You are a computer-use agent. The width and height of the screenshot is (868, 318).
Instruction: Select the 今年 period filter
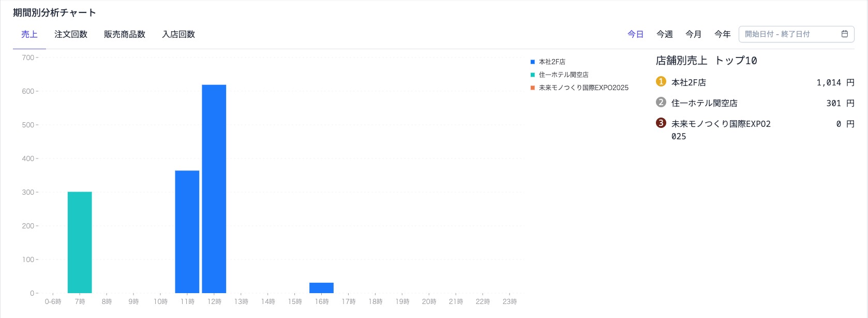click(722, 34)
